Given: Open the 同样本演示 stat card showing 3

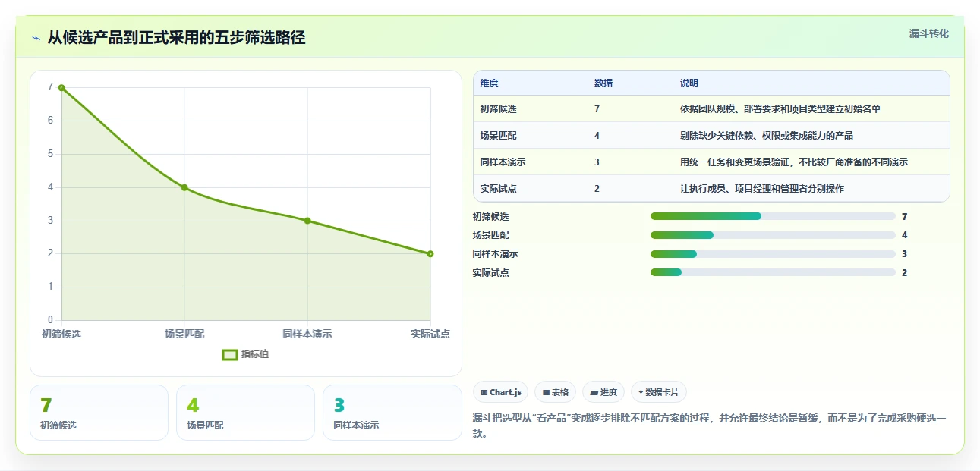Looking at the screenshot, I should click(392, 413).
